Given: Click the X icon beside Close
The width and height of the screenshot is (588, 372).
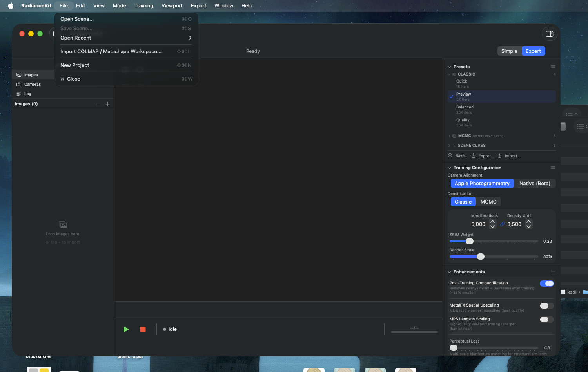Looking at the screenshot, I should (62, 79).
